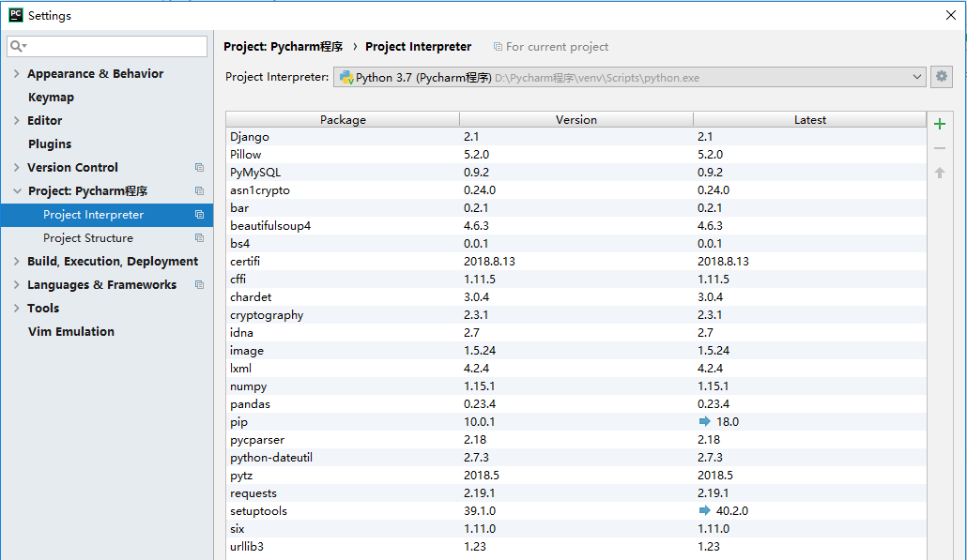This screenshot has height=560, width=967.
Task: Expand Languages & Frameworks section
Action: pyautogui.click(x=17, y=284)
